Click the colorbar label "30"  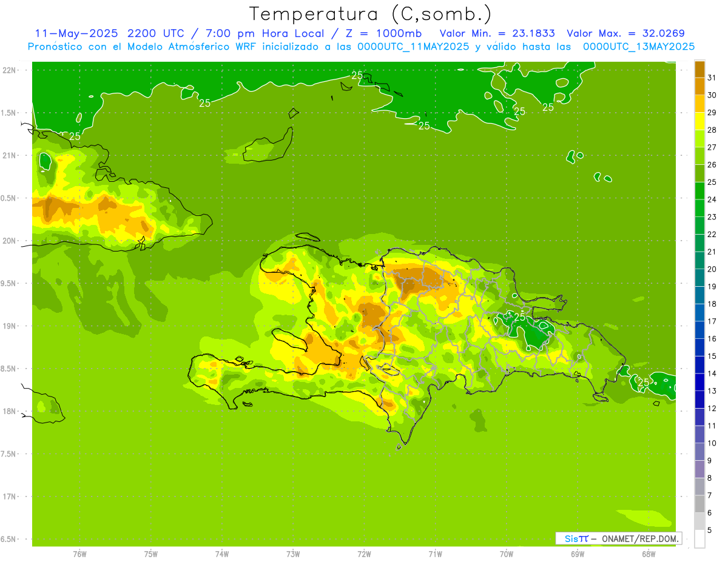[x=712, y=95]
